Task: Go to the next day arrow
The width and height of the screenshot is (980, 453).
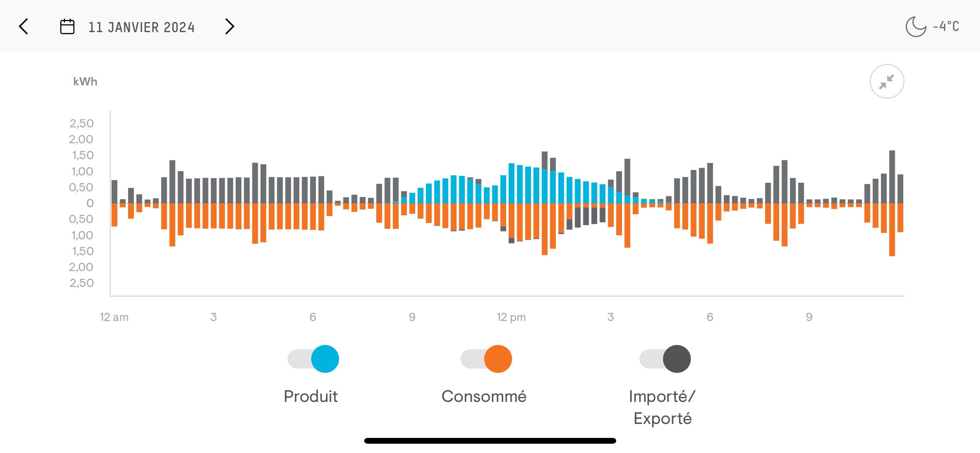Action: pyautogui.click(x=230, y=27)
